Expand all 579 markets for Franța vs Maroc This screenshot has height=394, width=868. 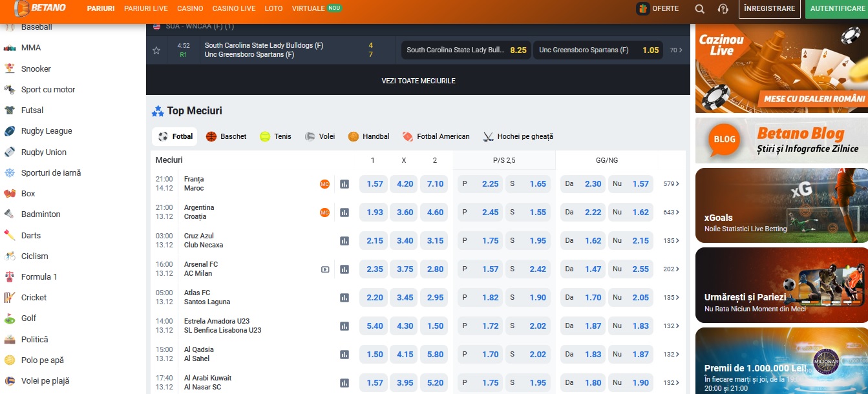point(672,184)
